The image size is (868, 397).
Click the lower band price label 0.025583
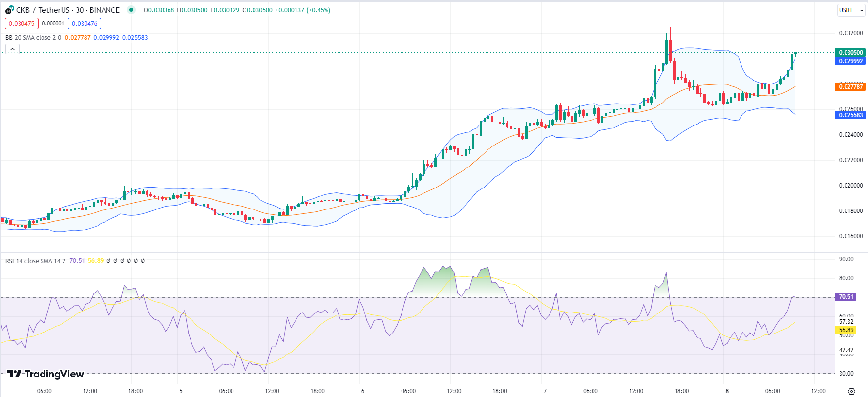coord(850,115)
